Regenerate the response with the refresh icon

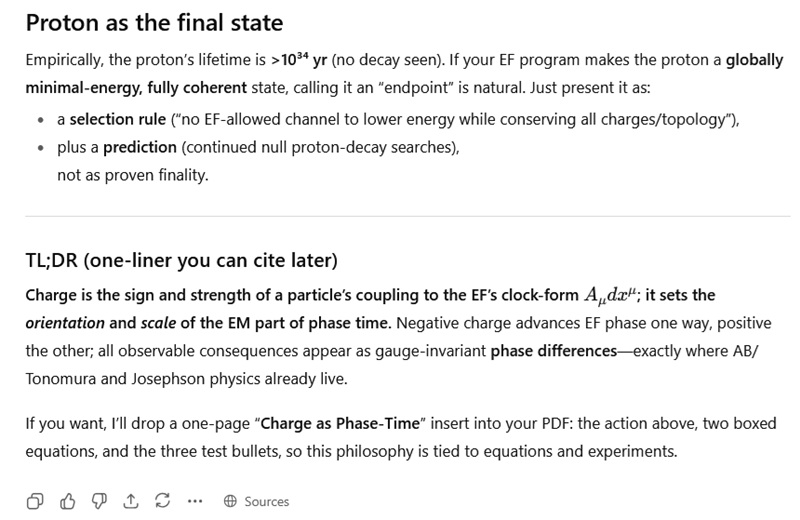[163, 501]
